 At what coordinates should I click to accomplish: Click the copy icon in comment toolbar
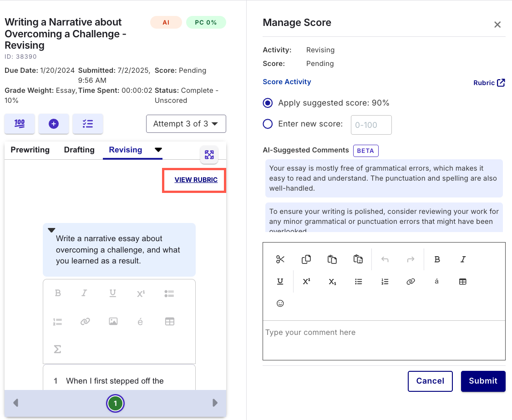pos(306,259)
